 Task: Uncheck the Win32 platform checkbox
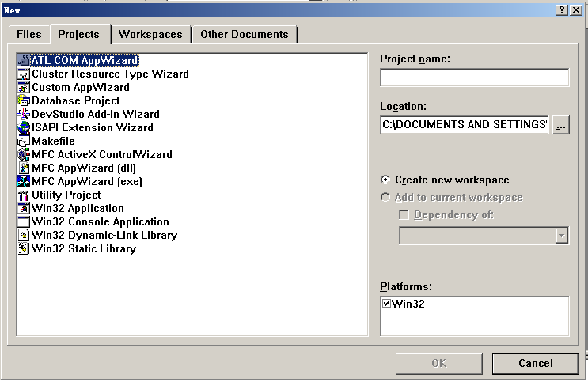[x=387, y=303]
